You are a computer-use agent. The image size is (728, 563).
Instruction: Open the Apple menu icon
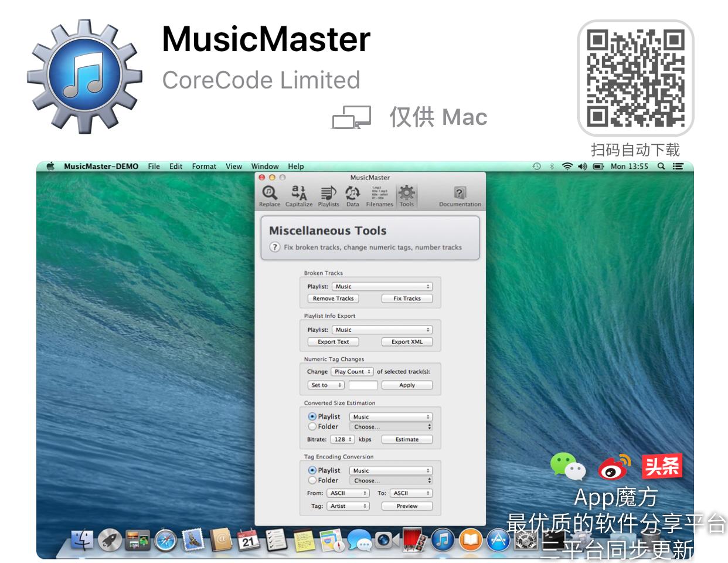pos(50,167)
